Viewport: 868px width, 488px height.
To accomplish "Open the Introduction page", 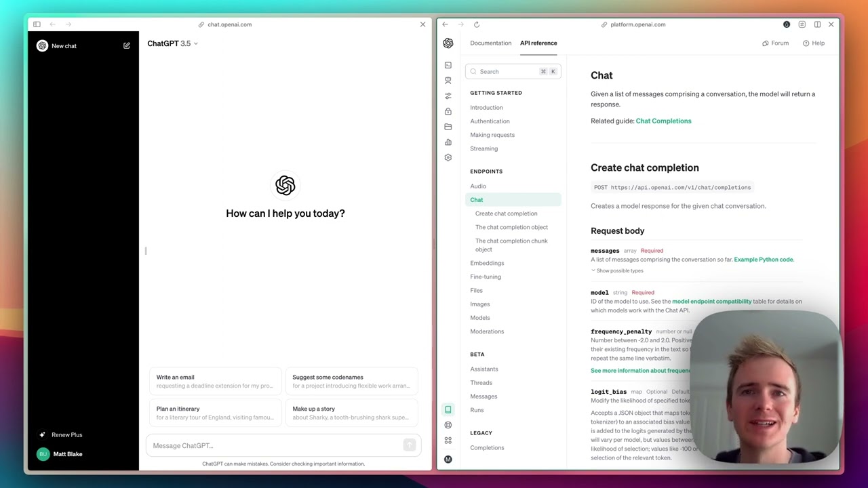I will coord(486,108).
